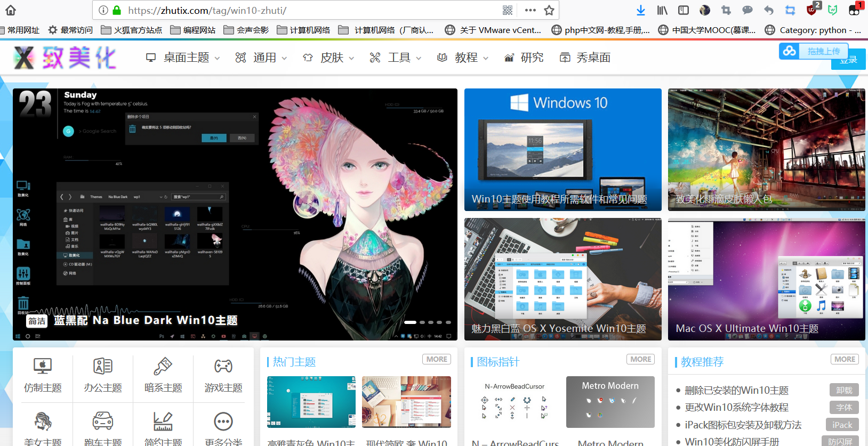Open 火狐官方站点 bookmark folder
Viewport: 868px width, 446px height.
(x=132, y=30)
